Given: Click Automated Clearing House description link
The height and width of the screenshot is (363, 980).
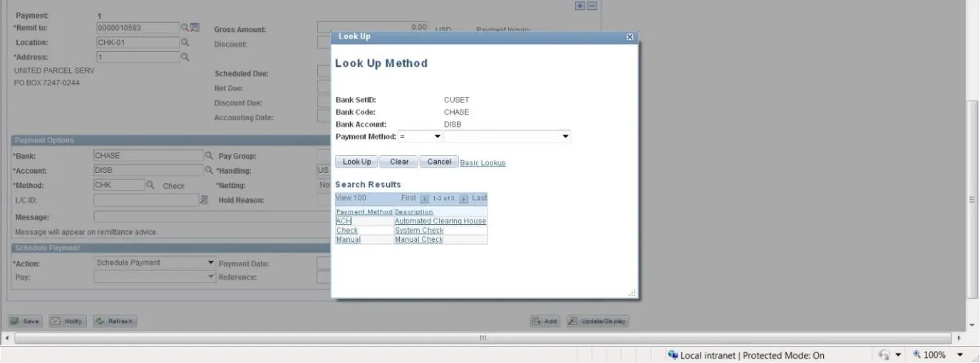Looking at the screenshot, I should pos(440,221).
